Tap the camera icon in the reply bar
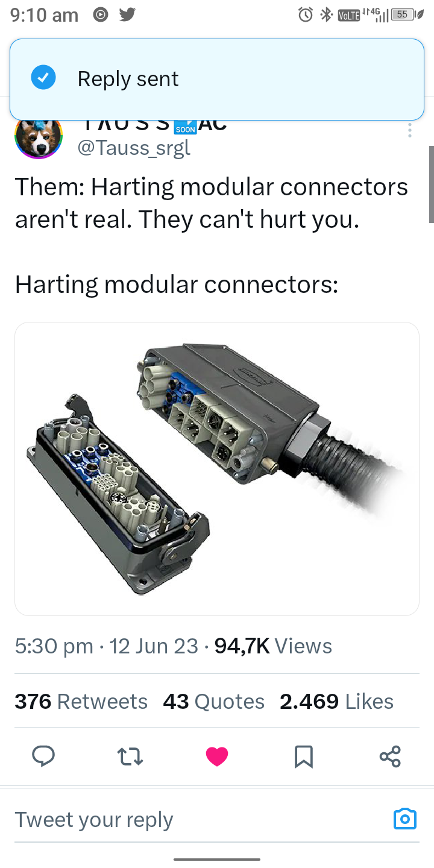434x868 pixels. pos(404,819)
